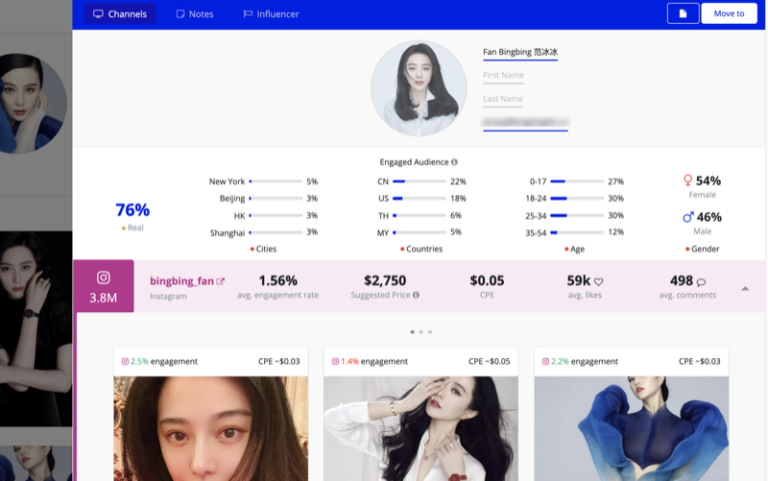Click the Suggested Price info icon
This screenshot has width=768, height=481.
tap(416, 295)
